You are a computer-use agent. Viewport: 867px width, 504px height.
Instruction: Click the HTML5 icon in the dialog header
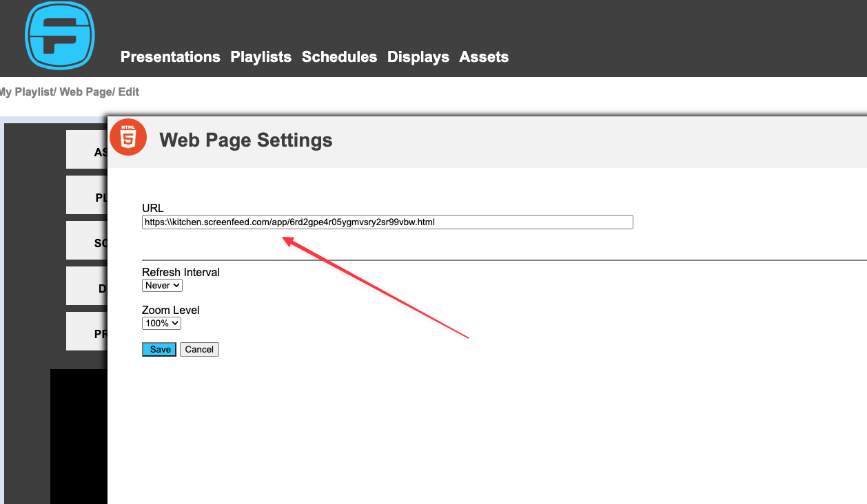[x=128, y=137]
